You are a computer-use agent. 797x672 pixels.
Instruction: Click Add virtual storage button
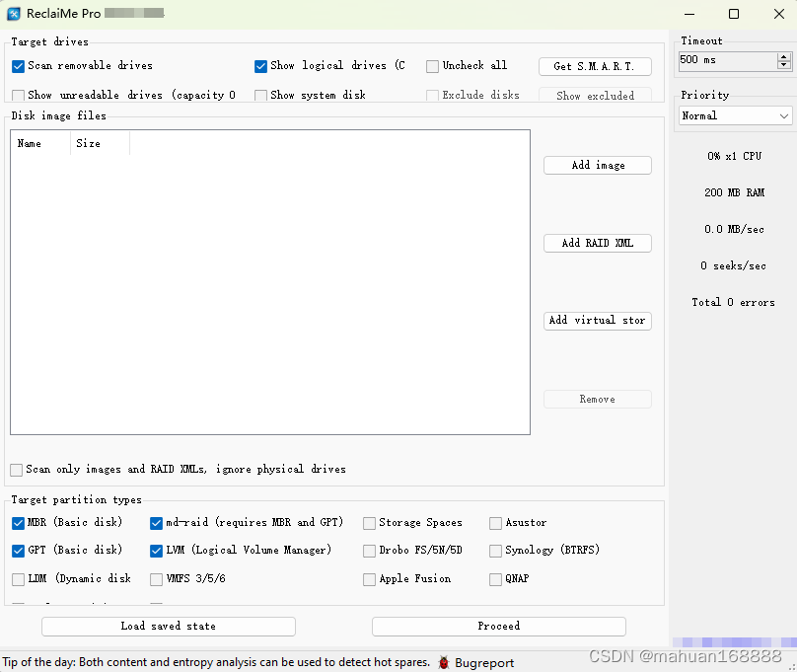pyautogui.click(x=598, y=321)
